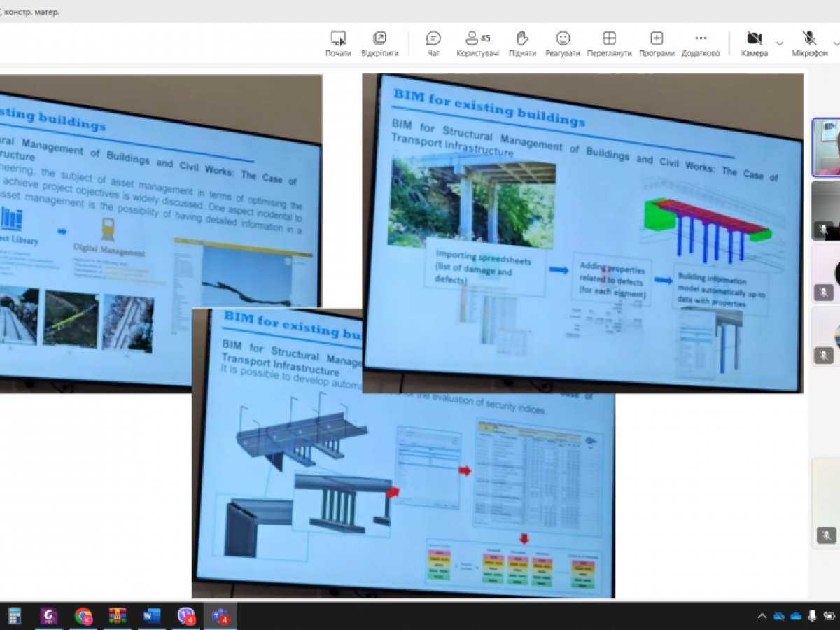Click the microphone icon in system tray
This screenshot has height=630, width=840.
(812, 617)
